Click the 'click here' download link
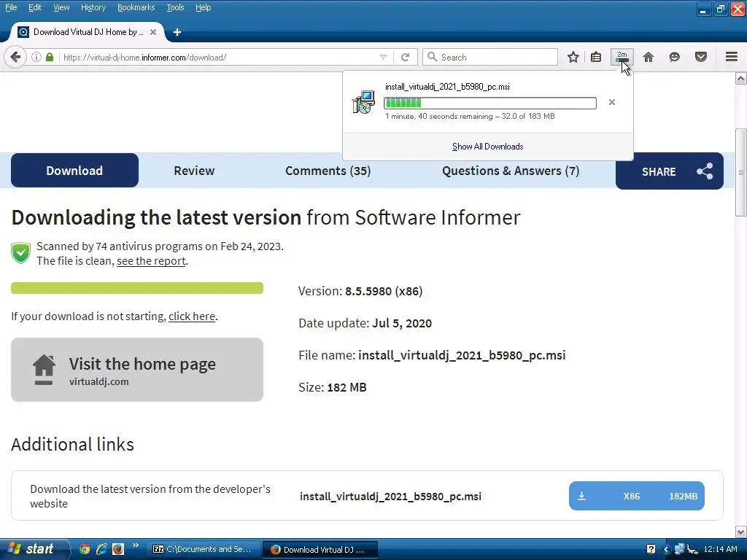 click(192, 316)
